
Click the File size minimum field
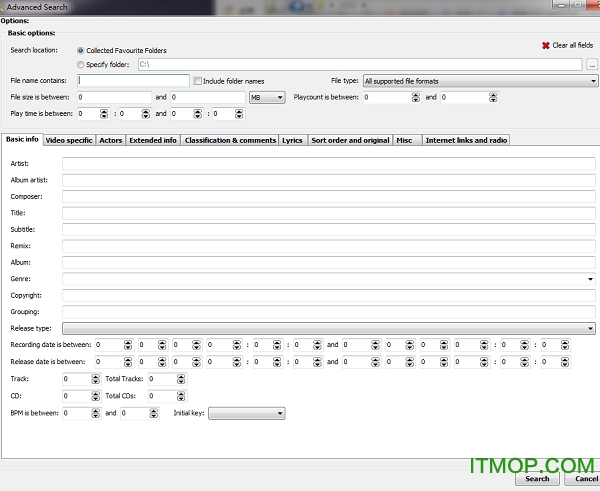(114, 97)
